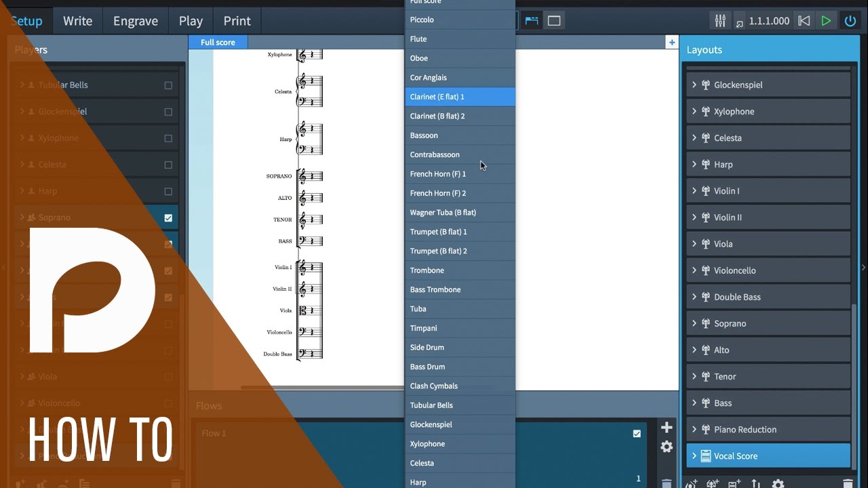This screenshot has width=868, height=488.
Task: Choose Piccolo from the layout dropdown list
Action: point(460,20)
